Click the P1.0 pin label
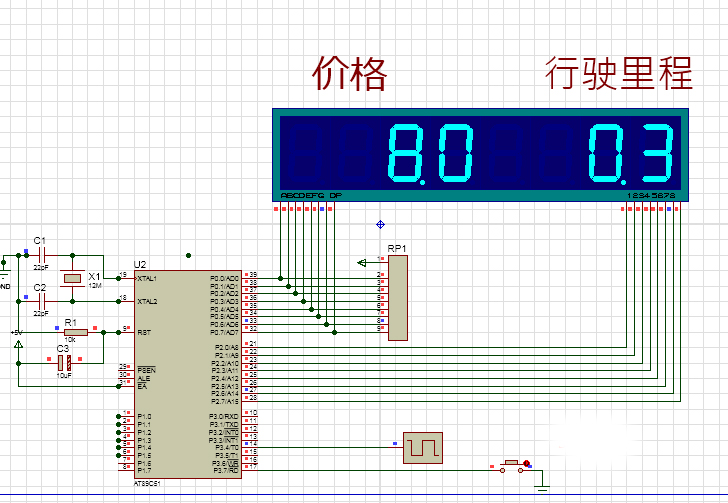 [144, 417]
